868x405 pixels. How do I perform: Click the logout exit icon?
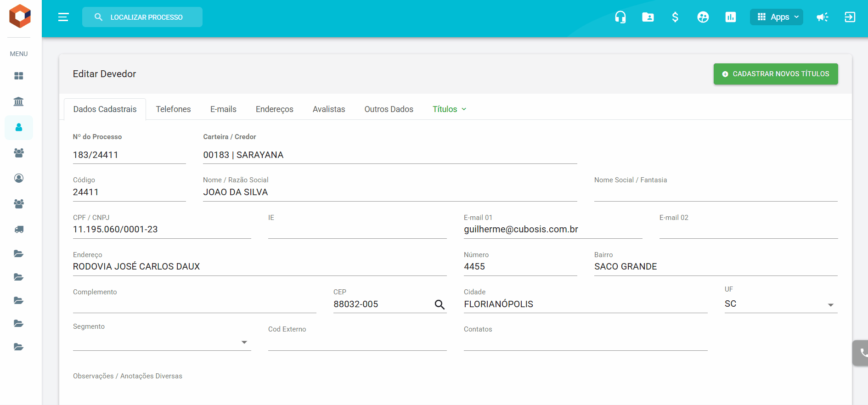click(850, 17)
